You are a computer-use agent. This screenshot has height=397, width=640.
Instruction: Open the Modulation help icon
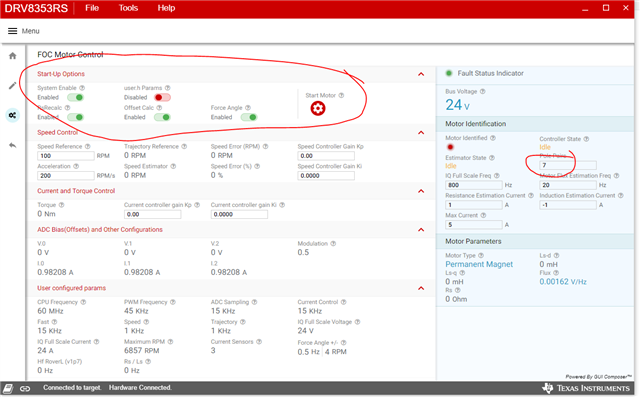tap(333, 244)
